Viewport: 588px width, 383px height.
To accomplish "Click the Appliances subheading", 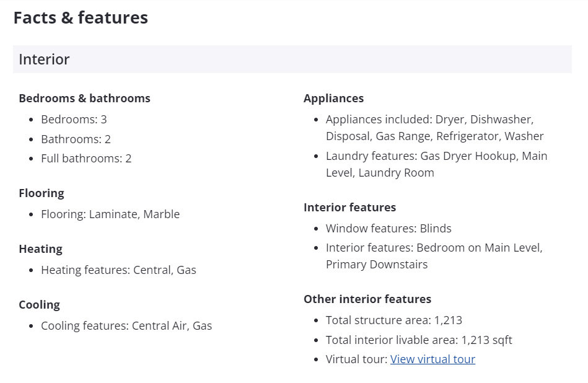I will (333, 99).
